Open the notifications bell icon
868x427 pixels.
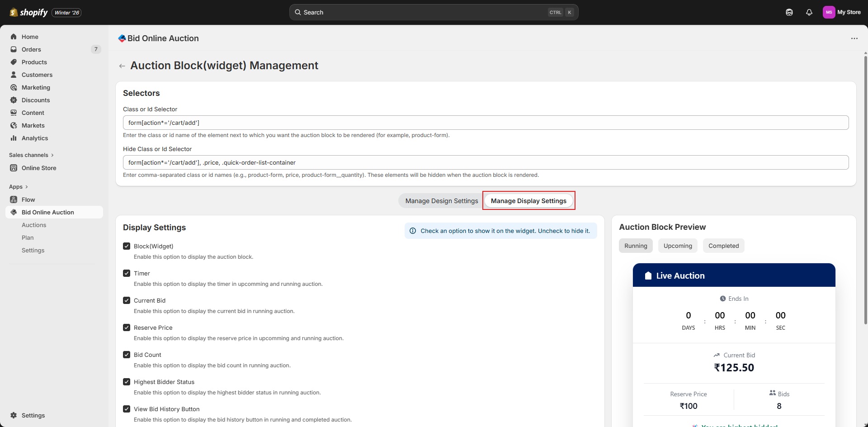[x=809, y=13]
